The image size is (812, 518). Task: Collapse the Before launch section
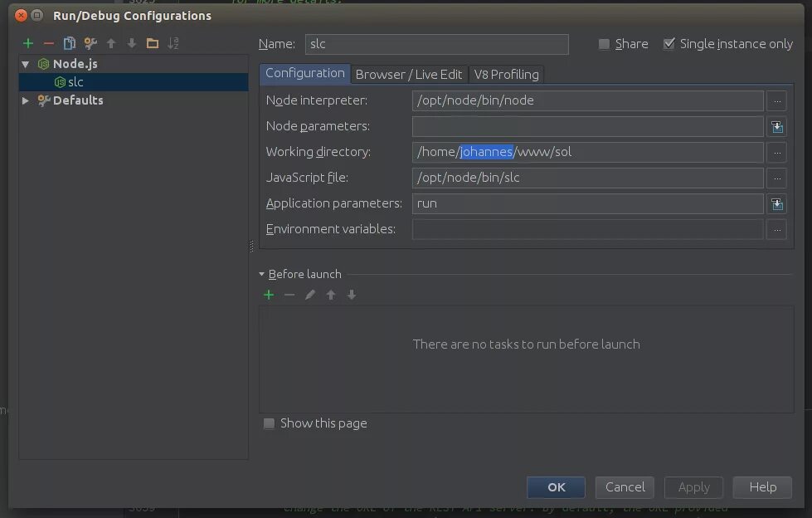pyautogui.click(x=261, y=274)
